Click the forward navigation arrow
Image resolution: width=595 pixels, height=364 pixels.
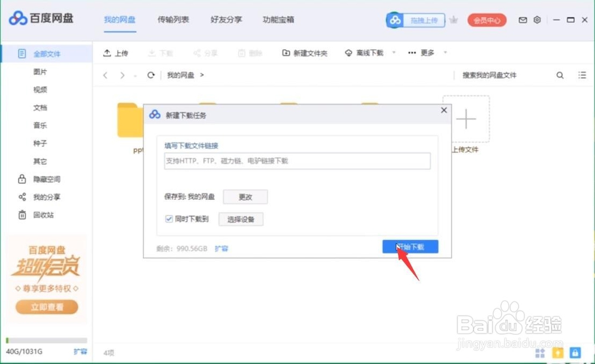(x=122, y=75)
